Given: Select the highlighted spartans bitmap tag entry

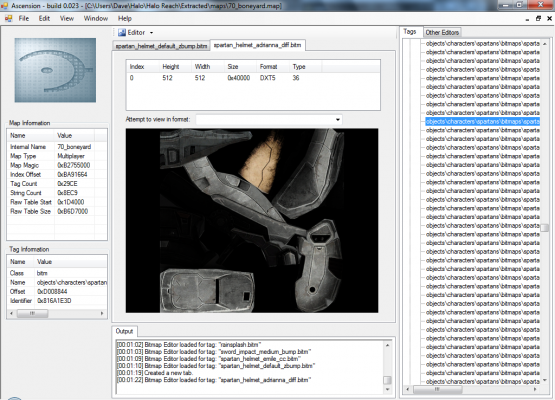Looking at the screenshot, I should pyautogui.click(x=482, y=122).
